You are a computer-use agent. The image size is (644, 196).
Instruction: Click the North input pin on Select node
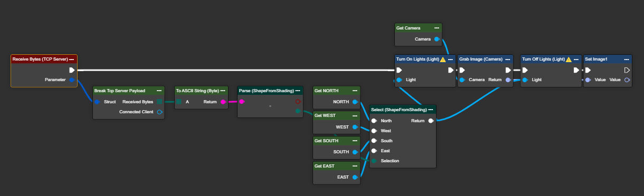click(374, 121)
